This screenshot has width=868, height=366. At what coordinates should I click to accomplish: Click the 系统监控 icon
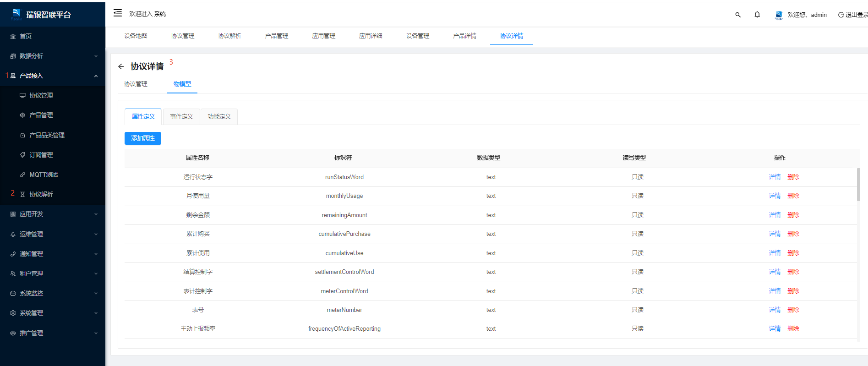pos(13,293)
